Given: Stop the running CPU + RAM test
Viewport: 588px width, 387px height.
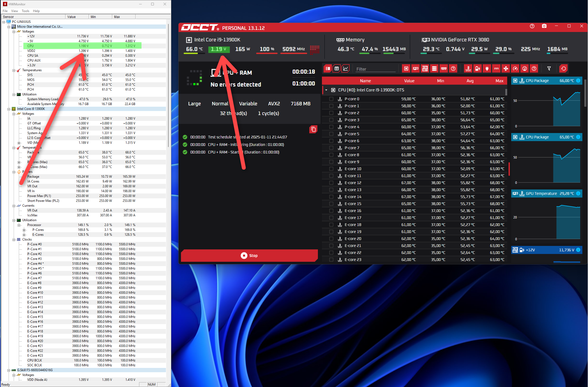Looking at the screenshot, I should point(249,256).
